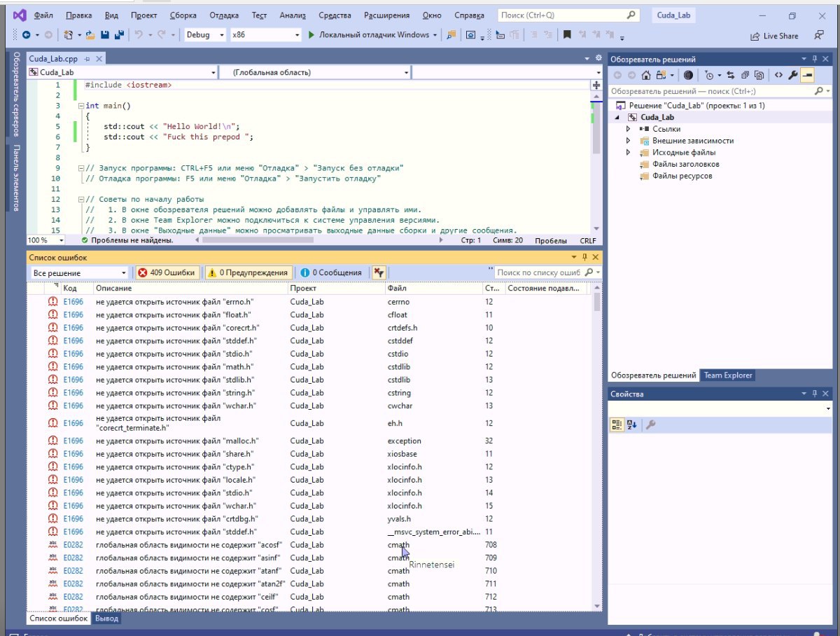840x636 pixels.
Task: Switch to the Team Explorer tab
Action: point(727,375)
